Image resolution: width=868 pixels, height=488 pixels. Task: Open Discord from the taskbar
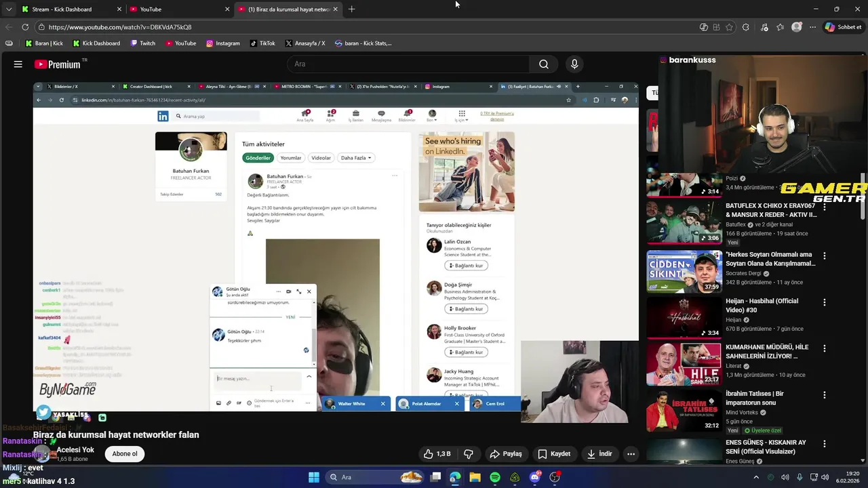pyautogui.click(x=535, y=477)
